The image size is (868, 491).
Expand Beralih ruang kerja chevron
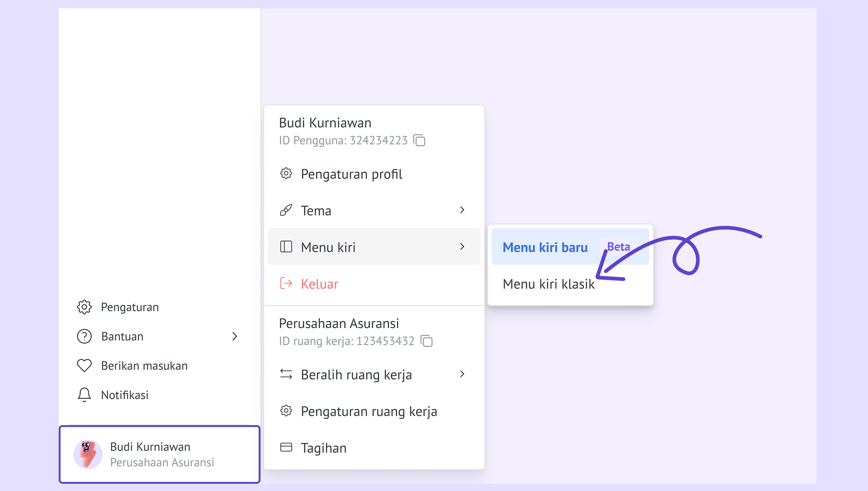pyautogui.click(x=462, y=374)
